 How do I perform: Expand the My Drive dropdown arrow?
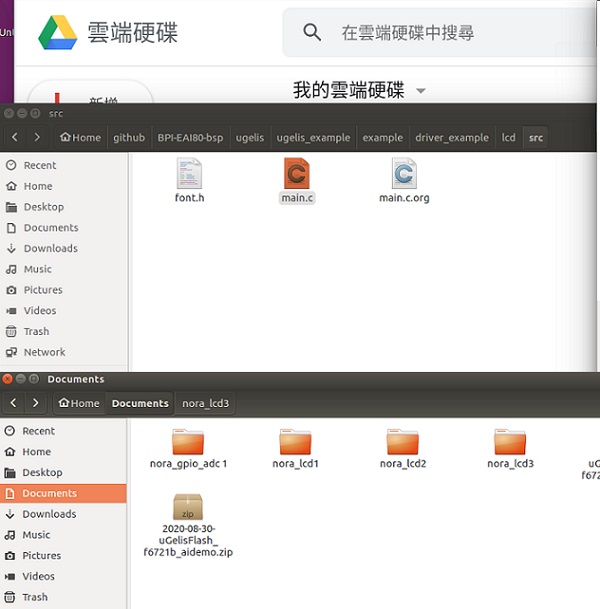(x=420, y=91)
